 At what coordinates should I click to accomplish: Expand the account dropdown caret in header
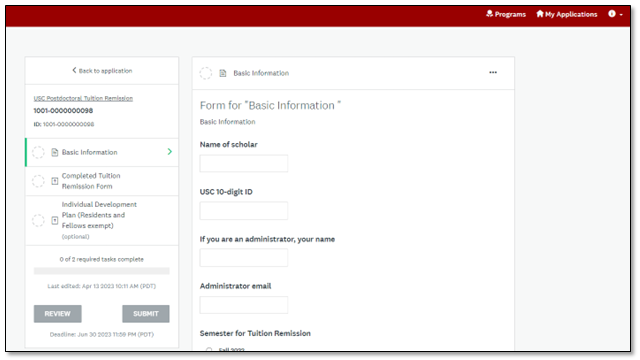pyautogui.click(x=621, y=15)
